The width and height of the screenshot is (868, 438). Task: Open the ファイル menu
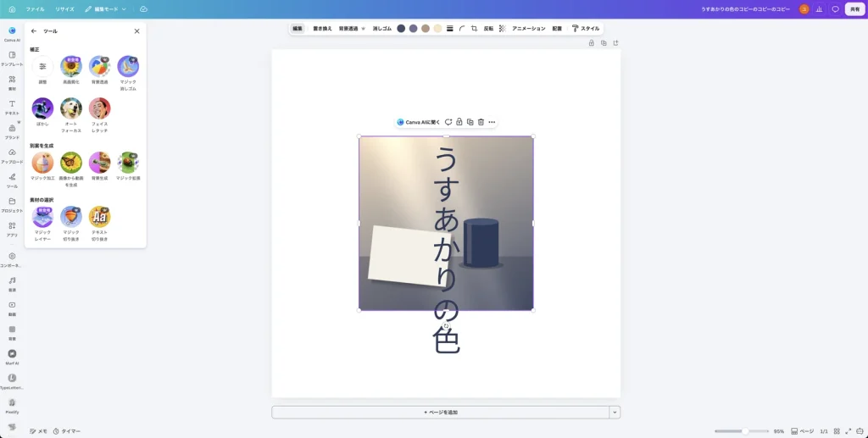[x=35, y=9]
